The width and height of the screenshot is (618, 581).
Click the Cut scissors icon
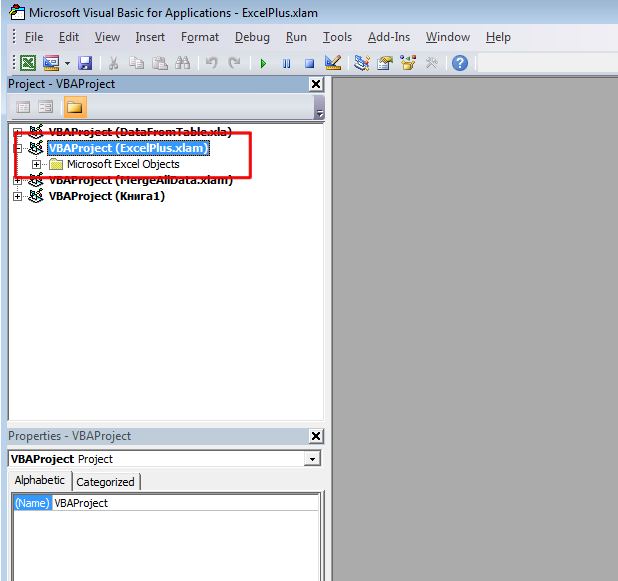[114, 63]
